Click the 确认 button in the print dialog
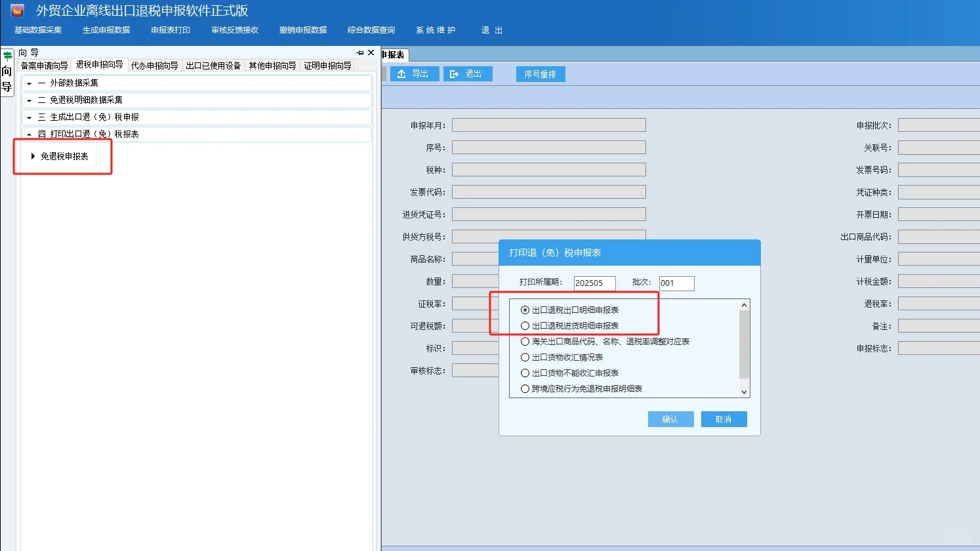 (670, 418)
